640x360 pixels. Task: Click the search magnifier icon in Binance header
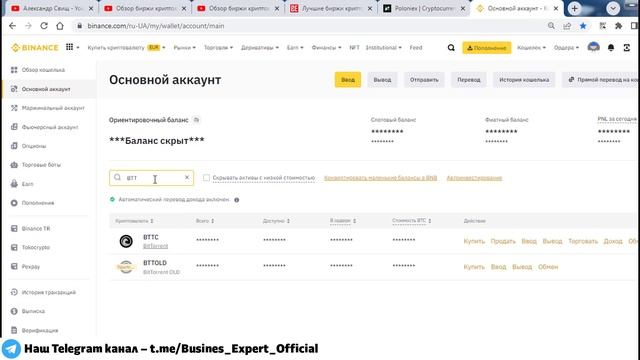click(451, 48)
